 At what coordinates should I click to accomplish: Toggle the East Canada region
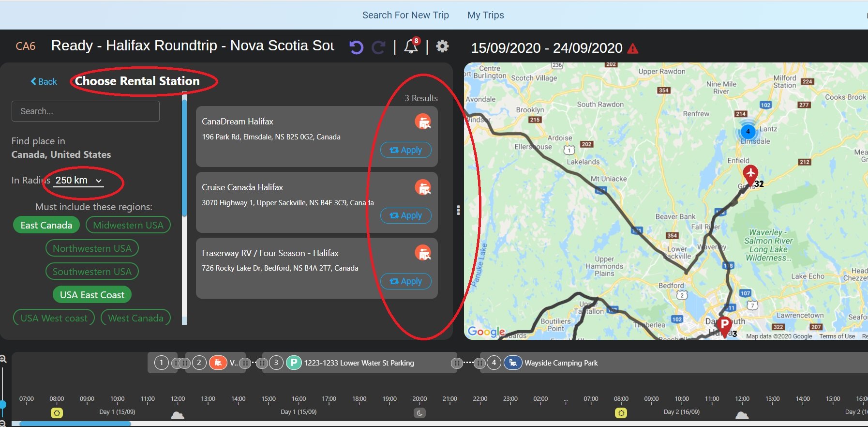pos(46,225)
